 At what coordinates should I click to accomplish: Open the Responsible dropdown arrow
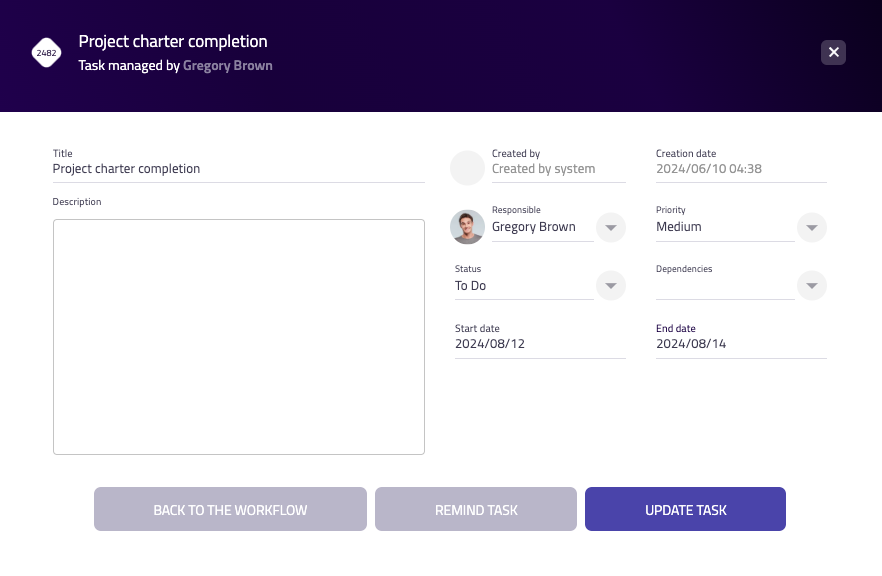pyautogui.click(x=610, y=228)
